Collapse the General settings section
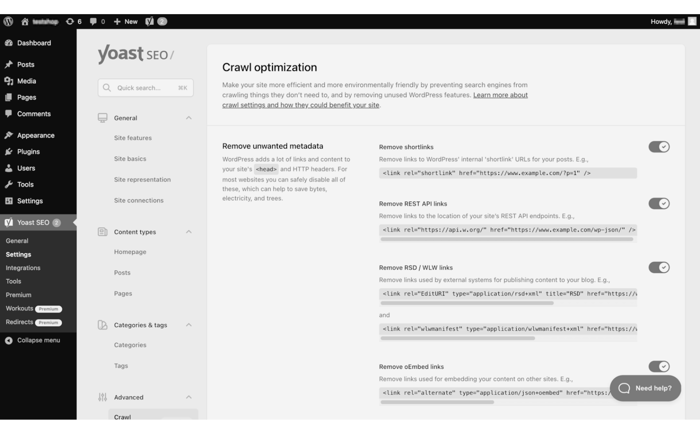This screenshot has height=434, width=700. pos(188,118)
